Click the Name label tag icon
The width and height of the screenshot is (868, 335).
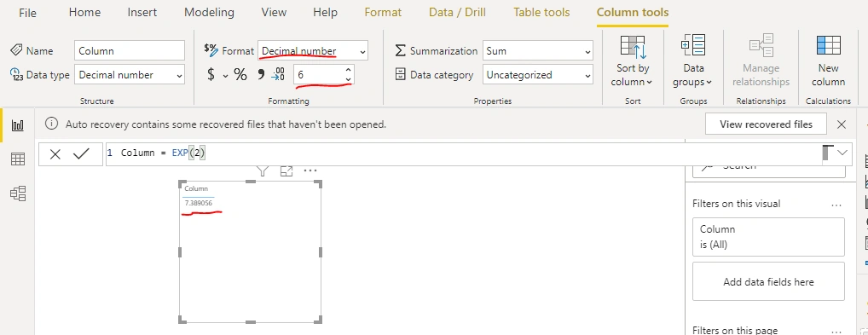point(16,50)
